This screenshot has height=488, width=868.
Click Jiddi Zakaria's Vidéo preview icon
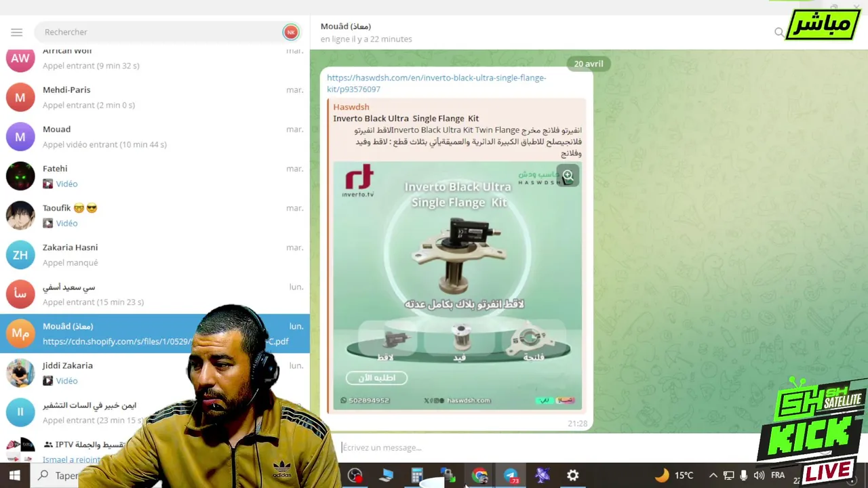click(47, 381)
